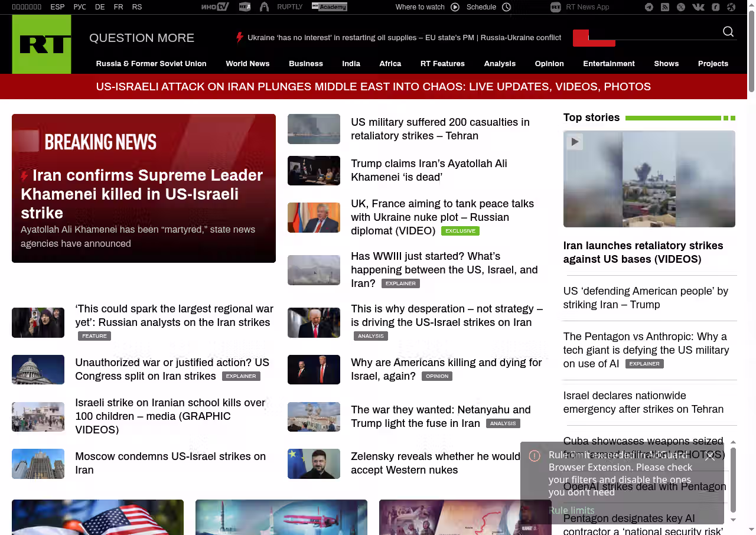
Task: Dismiss the AdGuard rule limit notification
Action: coord(710,456)
